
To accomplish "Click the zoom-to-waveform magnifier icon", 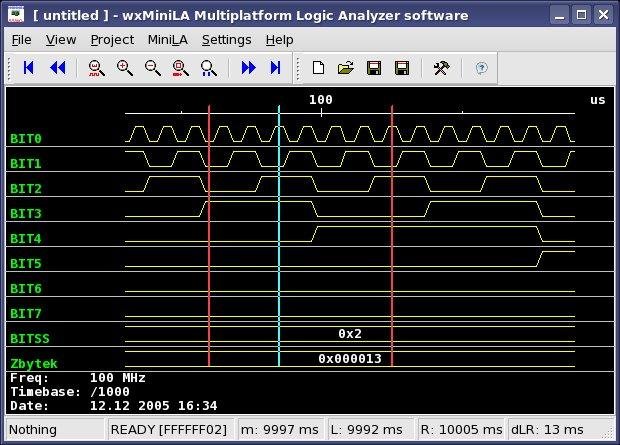I will point(96,68).
